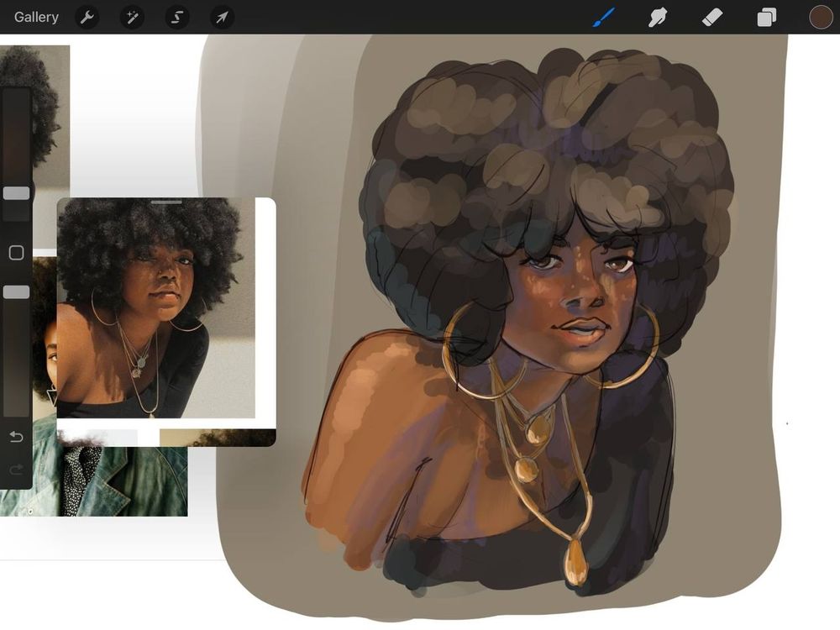The image size is (840, 630).
Task: Open the Adjustments magic wand menu
Action: pos(132,18)
